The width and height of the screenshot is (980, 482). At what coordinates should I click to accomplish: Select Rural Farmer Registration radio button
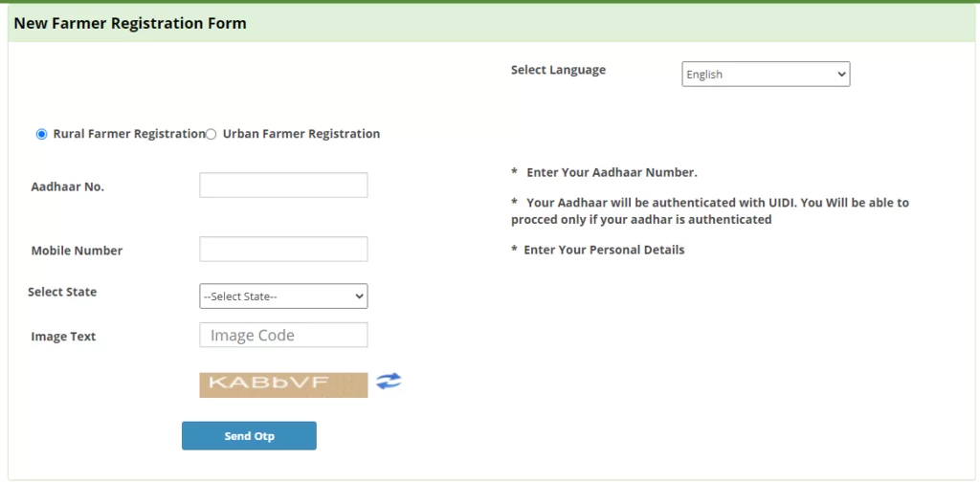tap(42, 135)
